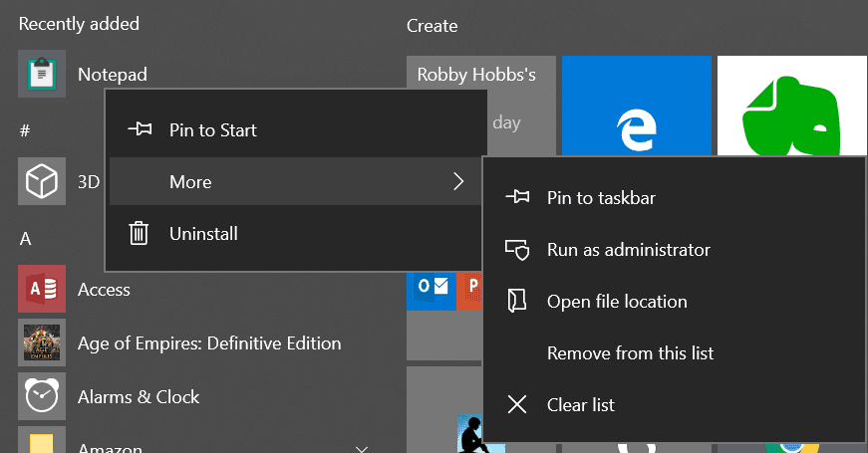Click the Create group heading

click(432, 26)
